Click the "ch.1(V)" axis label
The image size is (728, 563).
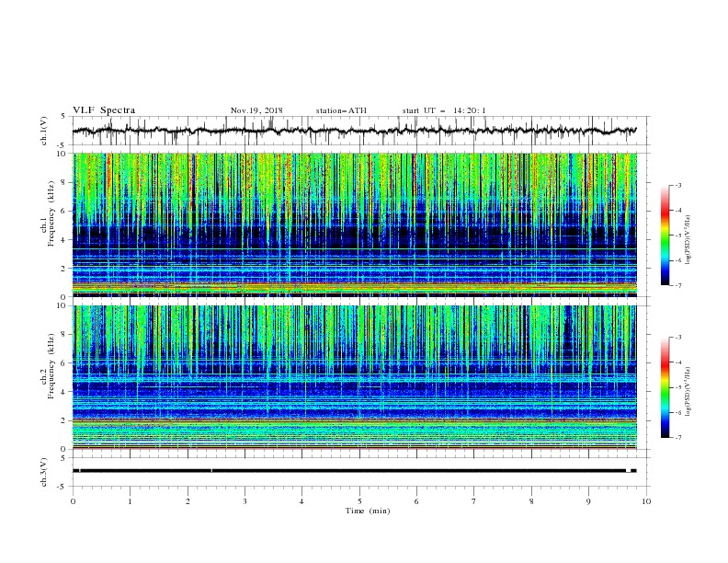pos(44,131)
